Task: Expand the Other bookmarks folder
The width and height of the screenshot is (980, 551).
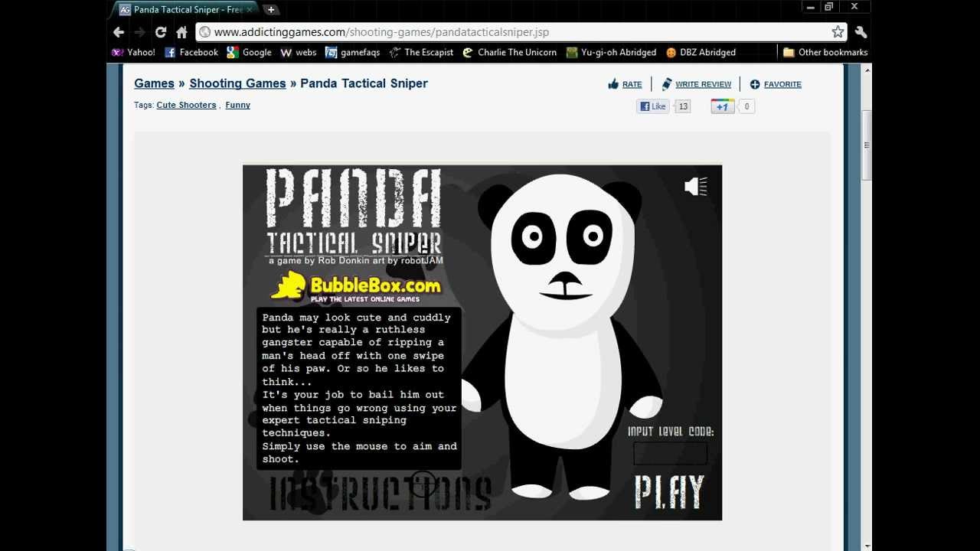Action: pos(825,52)
